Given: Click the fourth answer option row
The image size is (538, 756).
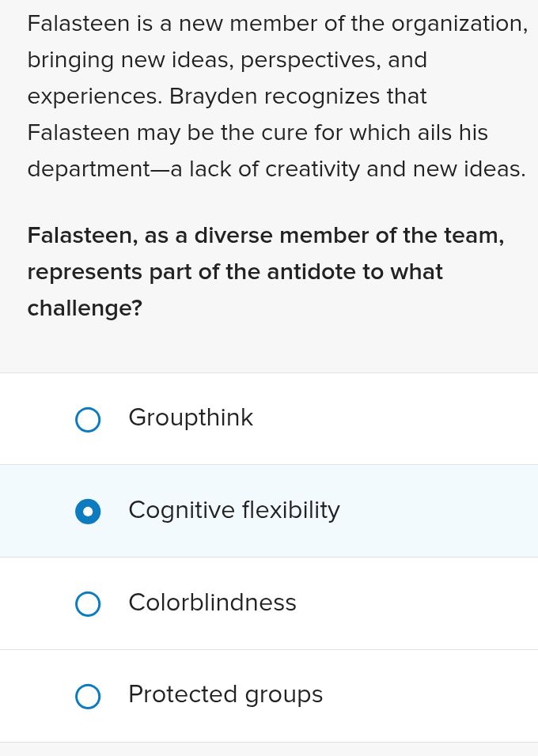Looking at the screenshot, I should coord(269,695).
